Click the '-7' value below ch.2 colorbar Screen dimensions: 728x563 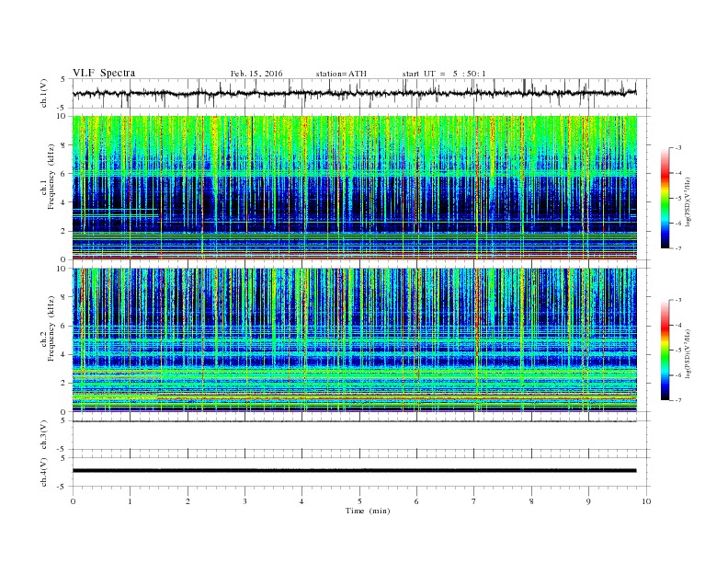click(678, 400)
